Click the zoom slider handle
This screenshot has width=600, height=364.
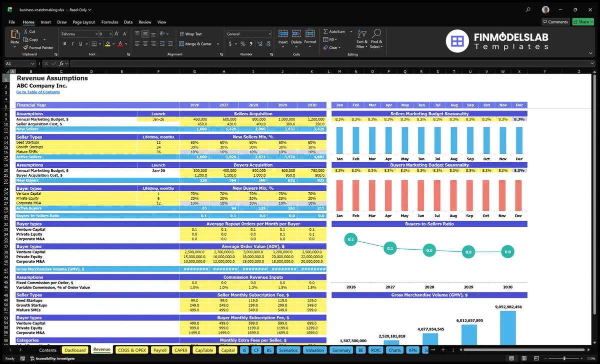tap(564, 359)
